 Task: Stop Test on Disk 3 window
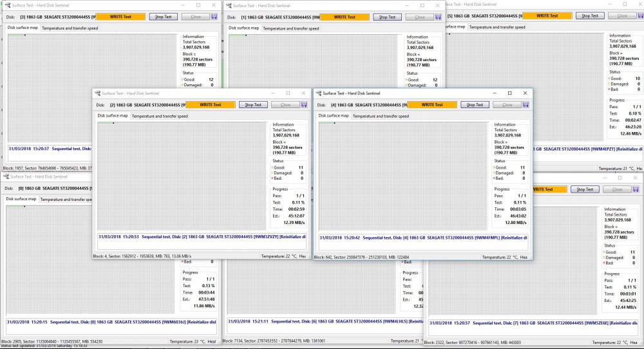[164, 17]
